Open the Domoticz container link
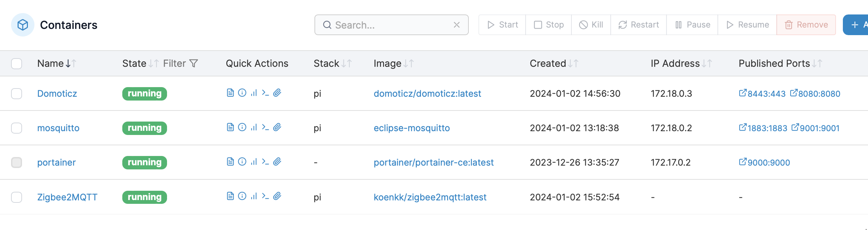 (x=57, y=94)
